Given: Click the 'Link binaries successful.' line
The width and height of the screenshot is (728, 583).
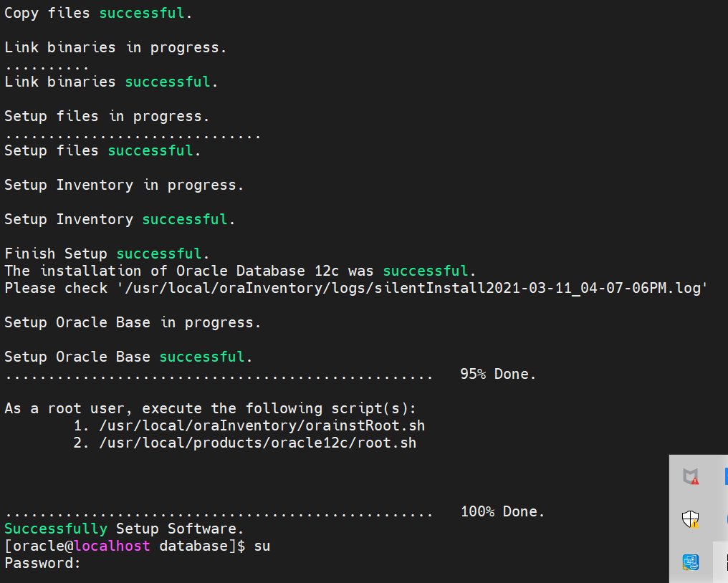Looking at the screenshot, I should pyautogui.click(x=111, y=82).
